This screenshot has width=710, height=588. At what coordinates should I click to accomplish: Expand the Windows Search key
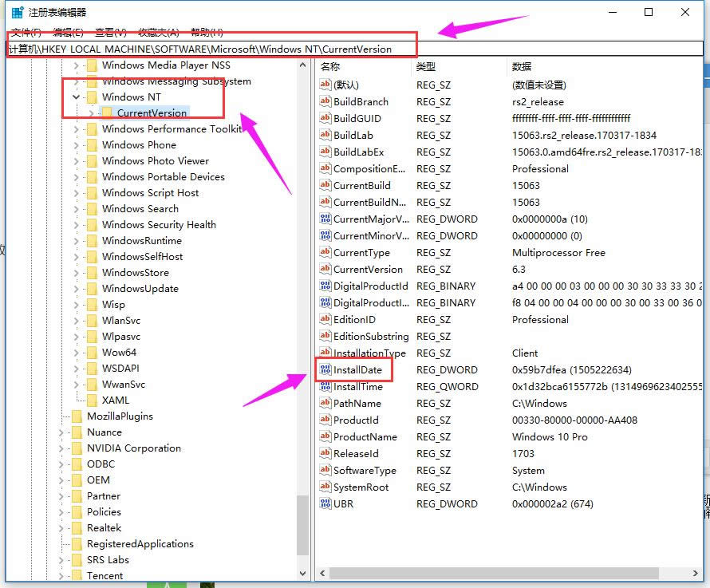click(77, 209)
